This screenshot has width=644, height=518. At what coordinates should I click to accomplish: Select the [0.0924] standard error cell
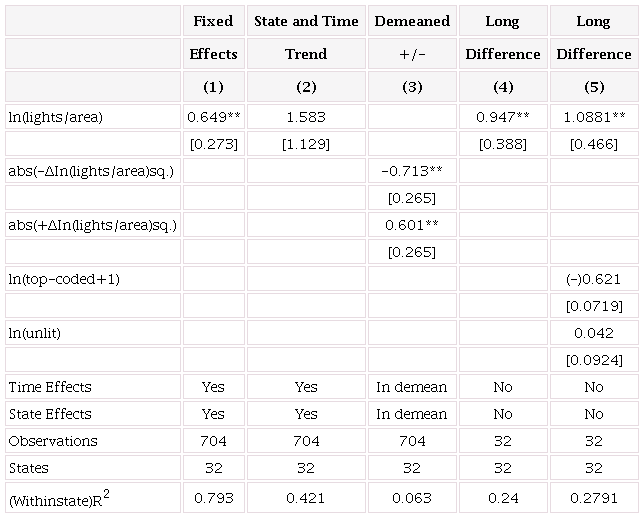click(594, 360)
